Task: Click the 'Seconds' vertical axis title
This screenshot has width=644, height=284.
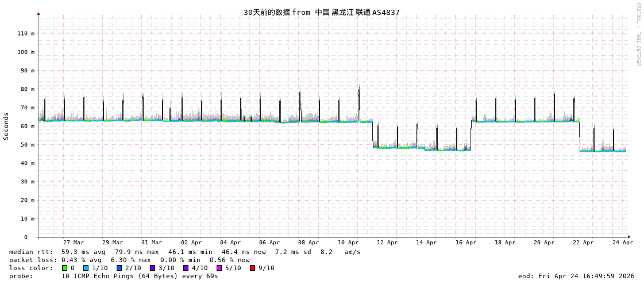Action: pyautogui.click(x=6, y=126)
